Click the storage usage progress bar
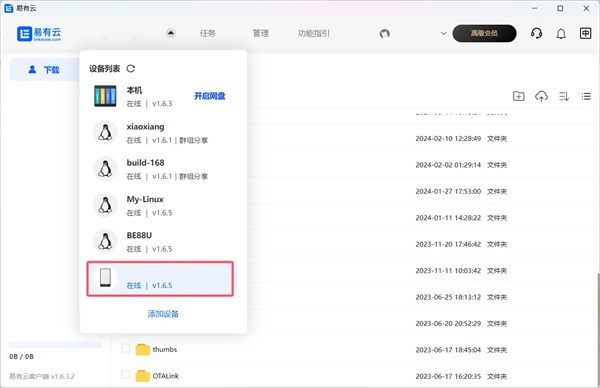The width and height of the screenshot is (600, 388). (55, 345)
